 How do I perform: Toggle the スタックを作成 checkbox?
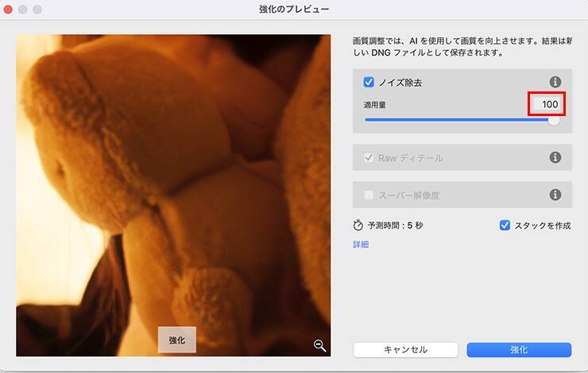(x=505, y=225)
